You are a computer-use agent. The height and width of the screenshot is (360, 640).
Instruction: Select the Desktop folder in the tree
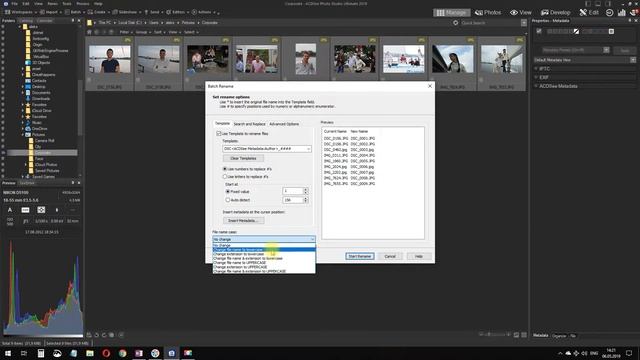point(39,87)
